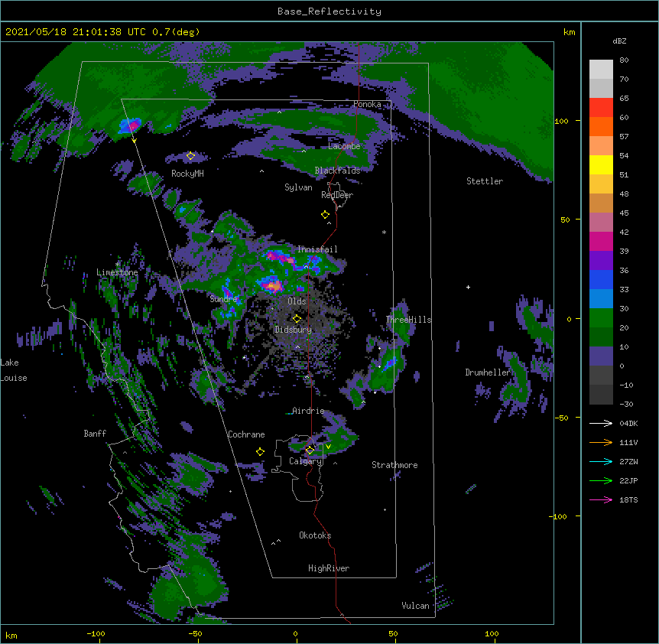Click the red swatch in the dBZ scale

[x=601, y=107]
